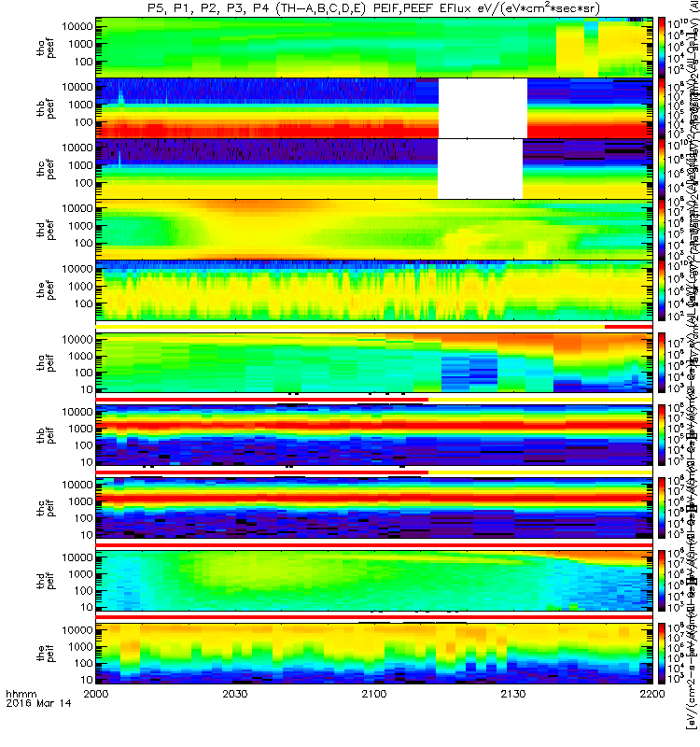The image size is (700, 747).
Task: Click the color scale bar of the peif panel
Action: point(662,653)
